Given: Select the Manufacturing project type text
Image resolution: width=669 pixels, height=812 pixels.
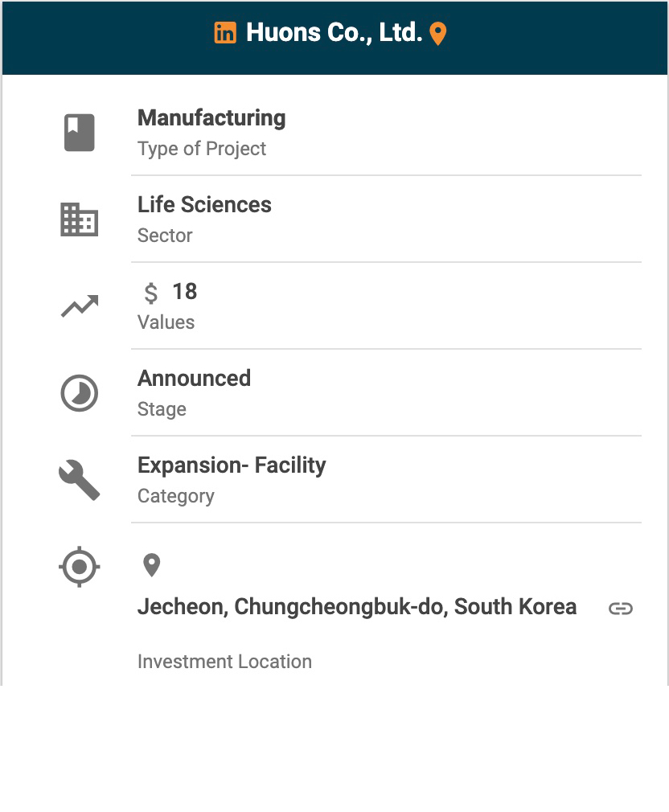Looking at the screenshot, I should 211,118.
